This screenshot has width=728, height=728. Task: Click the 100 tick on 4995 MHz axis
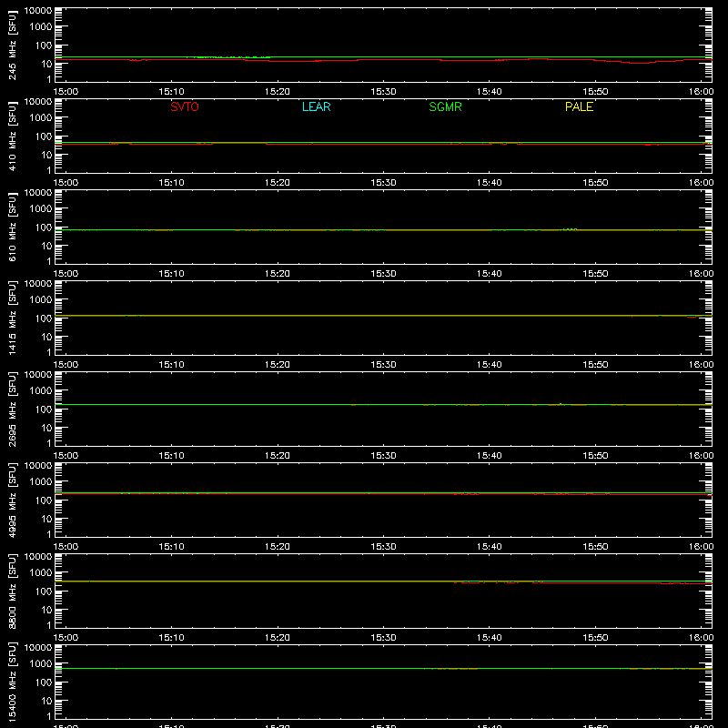pyautogui.click(x=44, y=500)
